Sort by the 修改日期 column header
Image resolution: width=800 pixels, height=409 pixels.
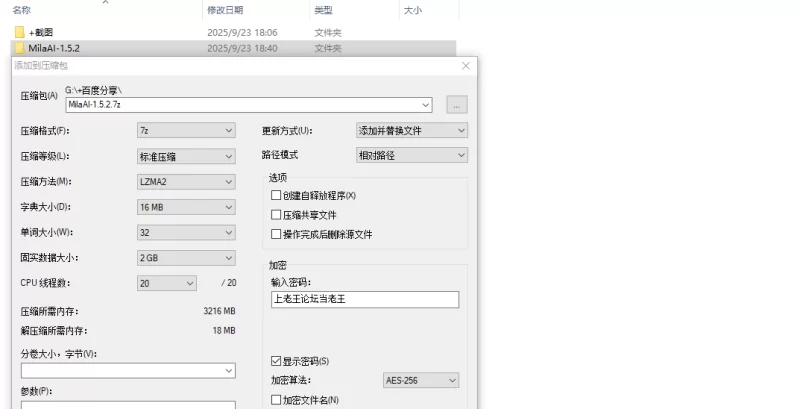pos(225,10)
